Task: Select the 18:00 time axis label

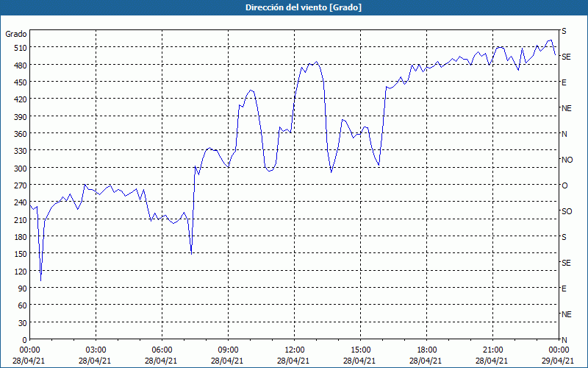Action: tap(427, 350)
